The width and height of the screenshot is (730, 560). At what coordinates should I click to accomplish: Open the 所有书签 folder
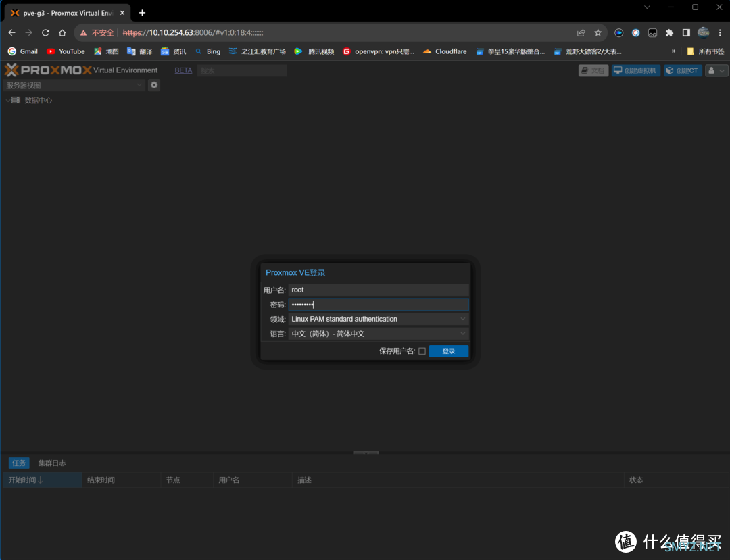pyautogui.click(x=705, y=51)
